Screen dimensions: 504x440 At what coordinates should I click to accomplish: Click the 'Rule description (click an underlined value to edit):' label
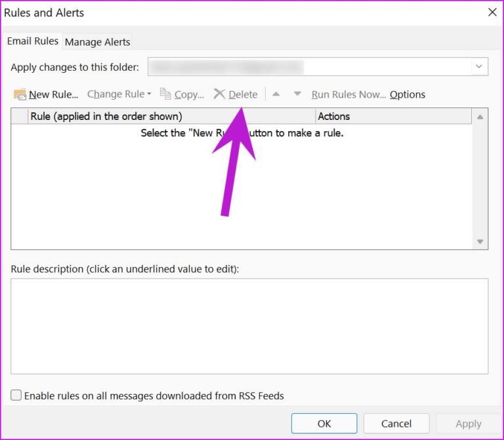pos(125,269)
